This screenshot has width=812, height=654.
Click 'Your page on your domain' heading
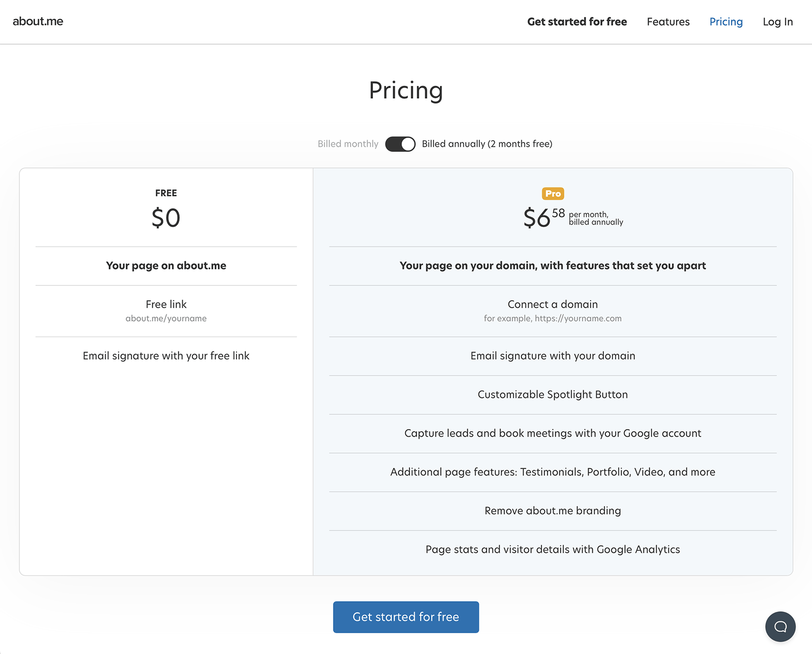tap(553, 266)
